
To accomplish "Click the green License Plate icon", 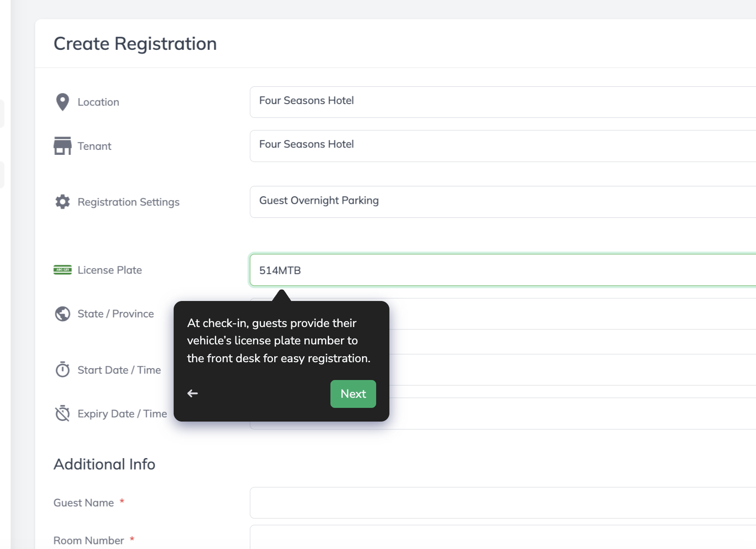I will tap(63, 270).
